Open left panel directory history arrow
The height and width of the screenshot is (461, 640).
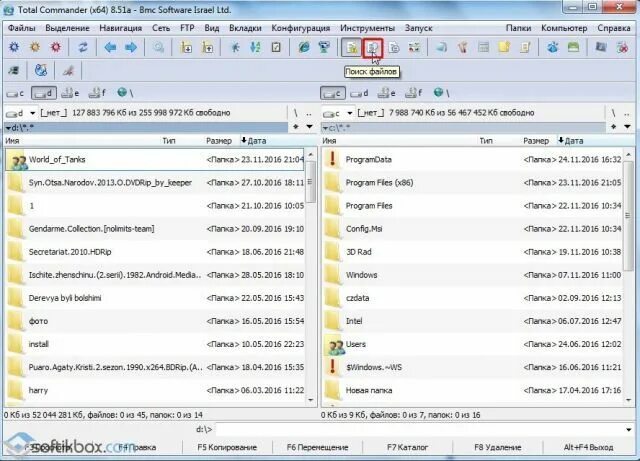[310, 127]
